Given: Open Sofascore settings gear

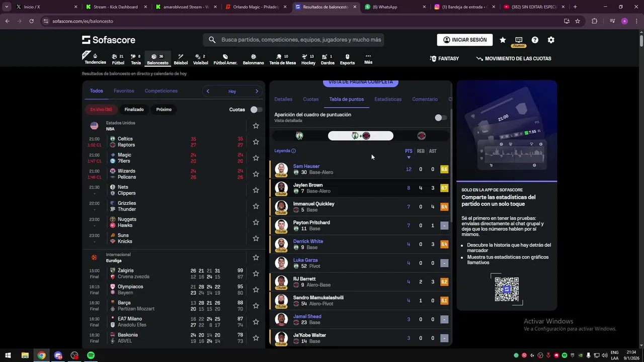Looking at the screenshot, I should click(x=551, y=40).
